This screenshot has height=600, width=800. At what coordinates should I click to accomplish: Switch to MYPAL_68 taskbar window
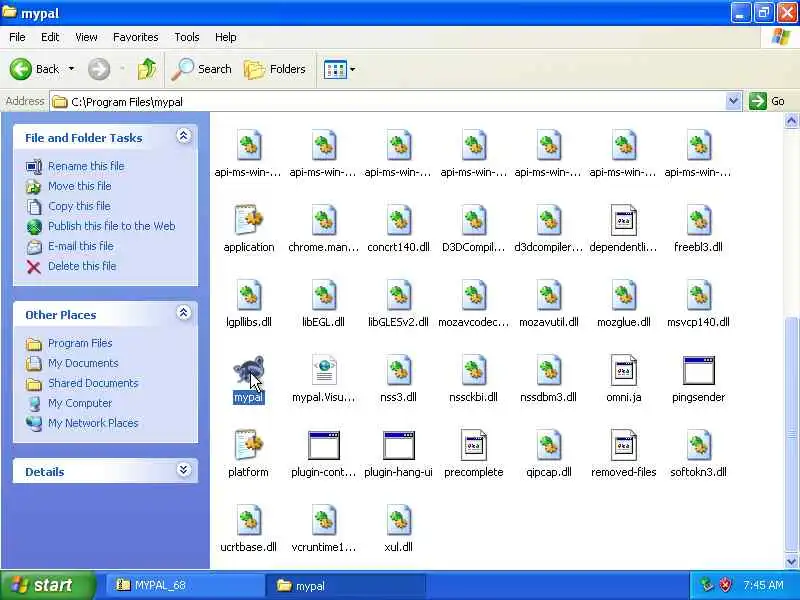click(x=185, y=585)
